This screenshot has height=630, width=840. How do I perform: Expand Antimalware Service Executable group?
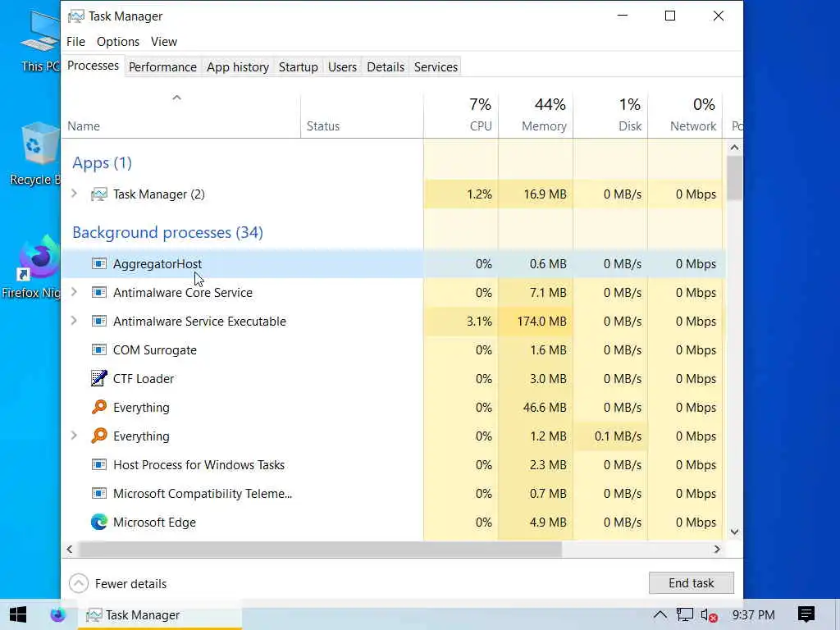coord(74,321)
